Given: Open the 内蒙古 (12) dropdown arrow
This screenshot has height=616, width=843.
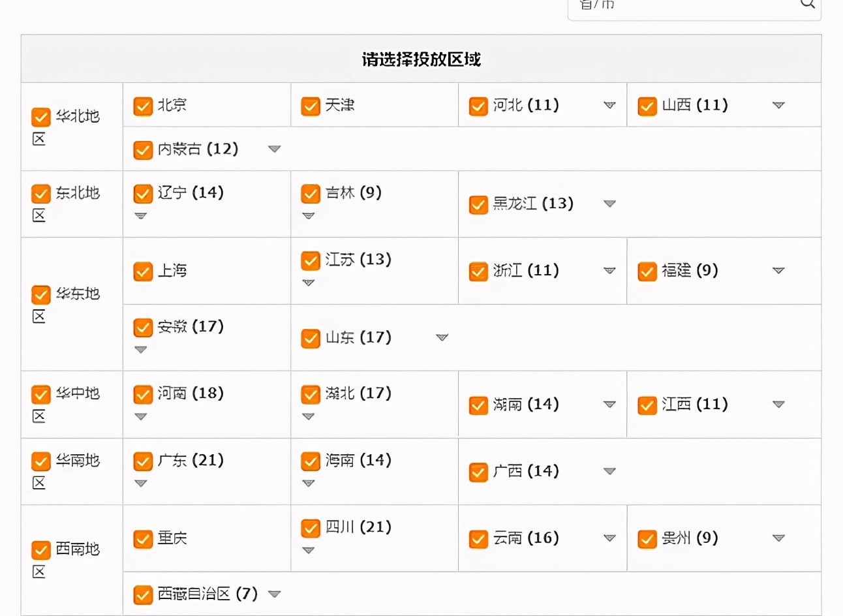Looking at the screenshot, I should (x=274, y=149).
